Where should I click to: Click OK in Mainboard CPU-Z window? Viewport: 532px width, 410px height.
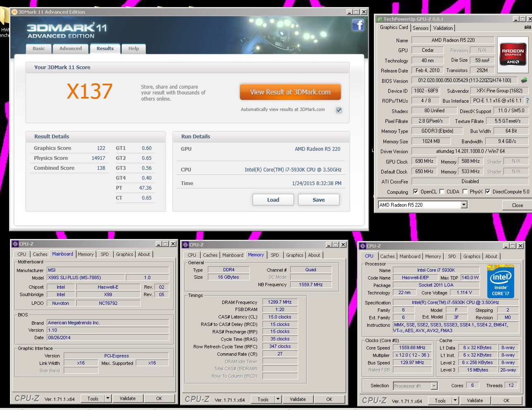point(159,398)
